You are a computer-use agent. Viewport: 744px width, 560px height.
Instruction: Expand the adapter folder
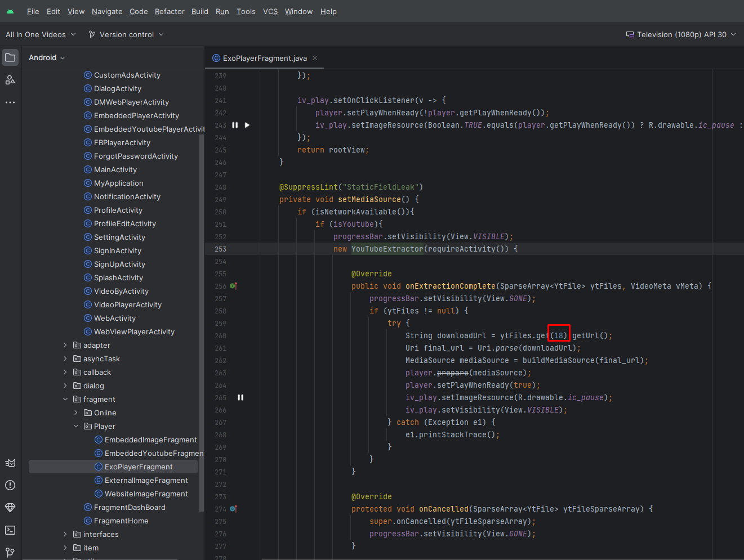tap(65, 345)
